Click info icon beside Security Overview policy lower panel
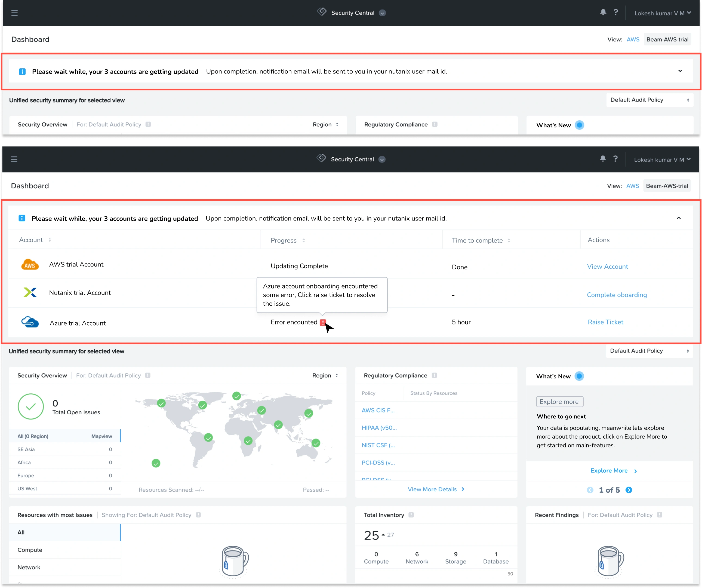The image size is (702, 588). (148, 376)
